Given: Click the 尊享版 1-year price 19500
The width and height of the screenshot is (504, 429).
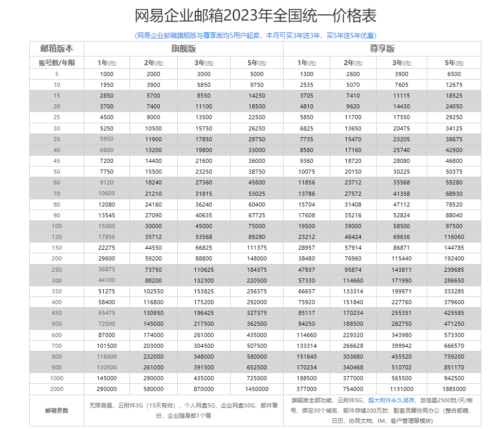Looking at the screenshot, I should [307, 226].
